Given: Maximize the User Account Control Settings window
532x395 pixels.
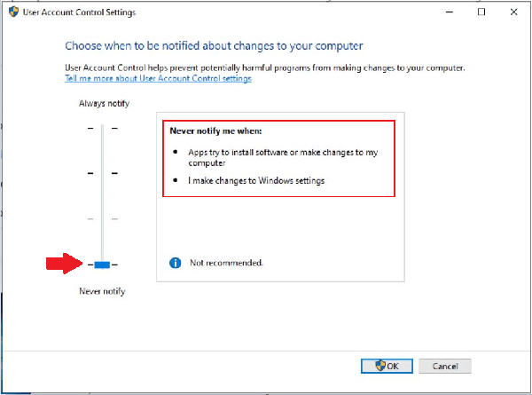Looking at the screenshot, I should [x=481, y=13].
